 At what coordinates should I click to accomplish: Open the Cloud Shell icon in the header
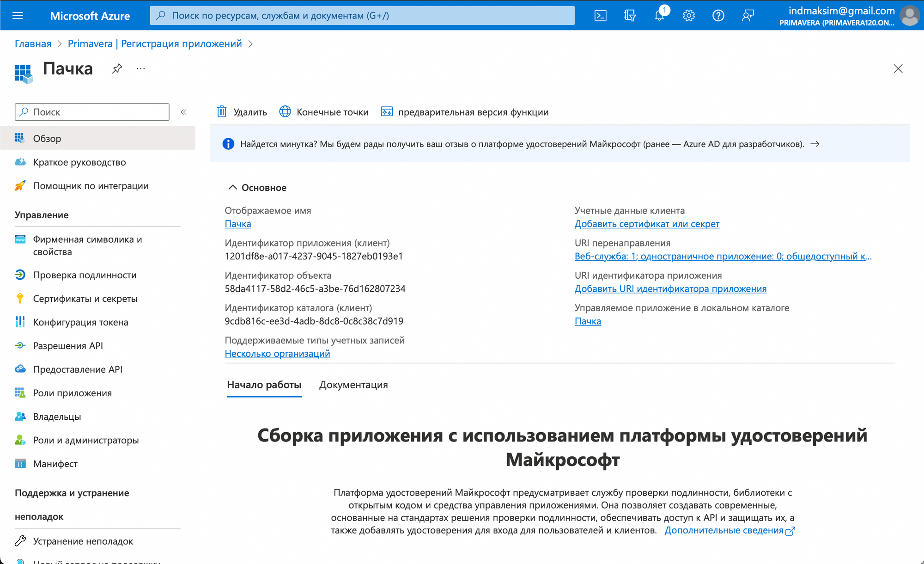click(600, 16)
